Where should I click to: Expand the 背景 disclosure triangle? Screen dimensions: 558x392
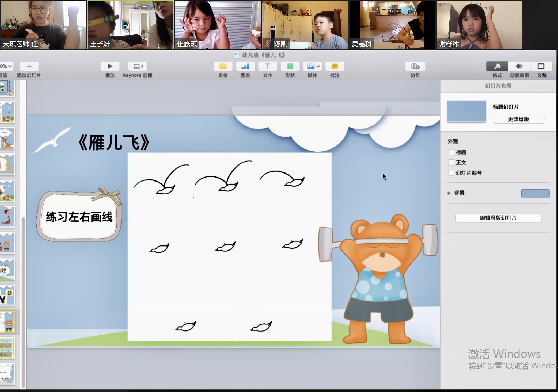[x=449, y=193]
